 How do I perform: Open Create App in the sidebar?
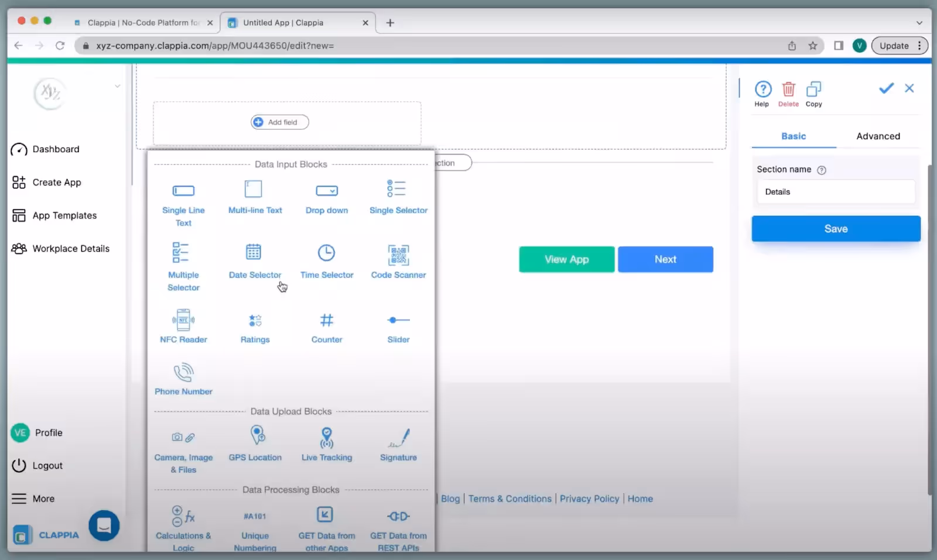pos(46,183)
